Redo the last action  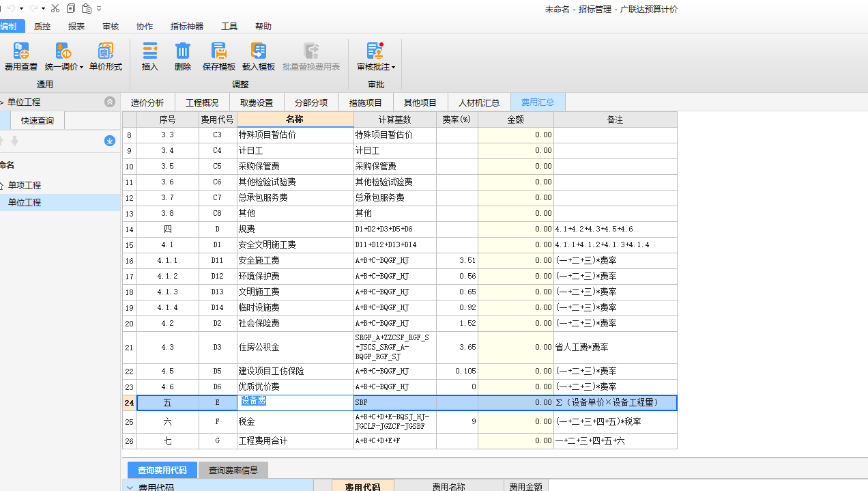34,8
